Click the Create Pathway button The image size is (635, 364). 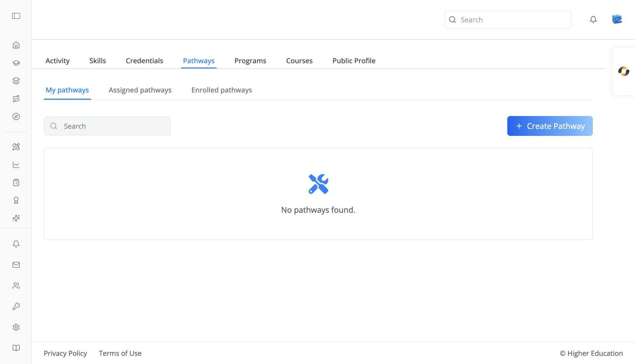[x=550, y=126]
